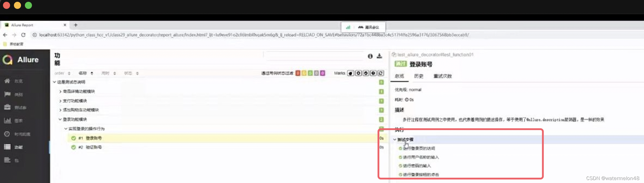Screen dimensions: 644x183
Task: Collapse the 实现登录的操作行为 tree node
Action: coord(66,129)
